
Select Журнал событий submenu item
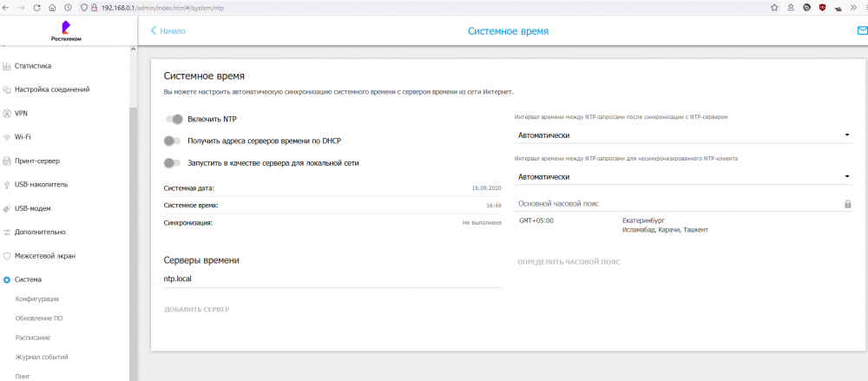tap(42, 357)
